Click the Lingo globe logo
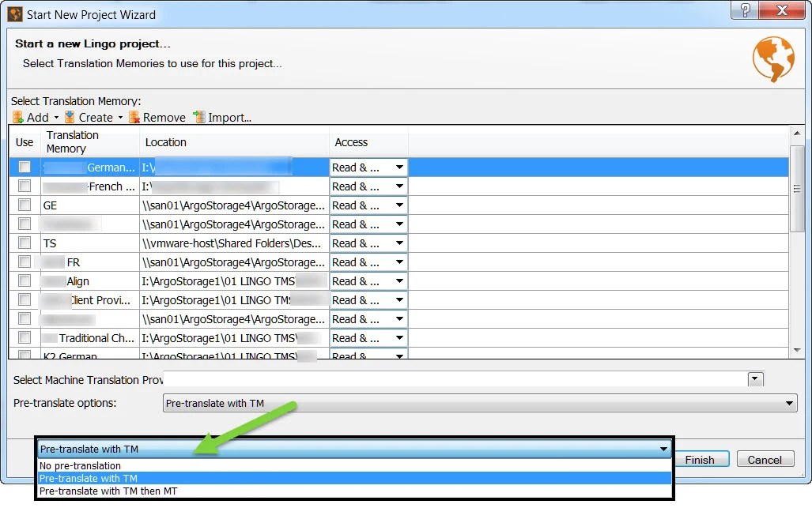Image resolution: width=812 pixels, height=508 pixels. pos(773,59)
